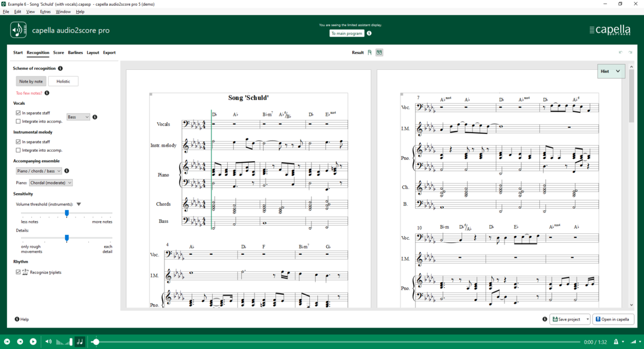Open the Piano / chords / bass ensemble dropdown
This screenshot has height=349, width=644.
(x=39, y=171)
